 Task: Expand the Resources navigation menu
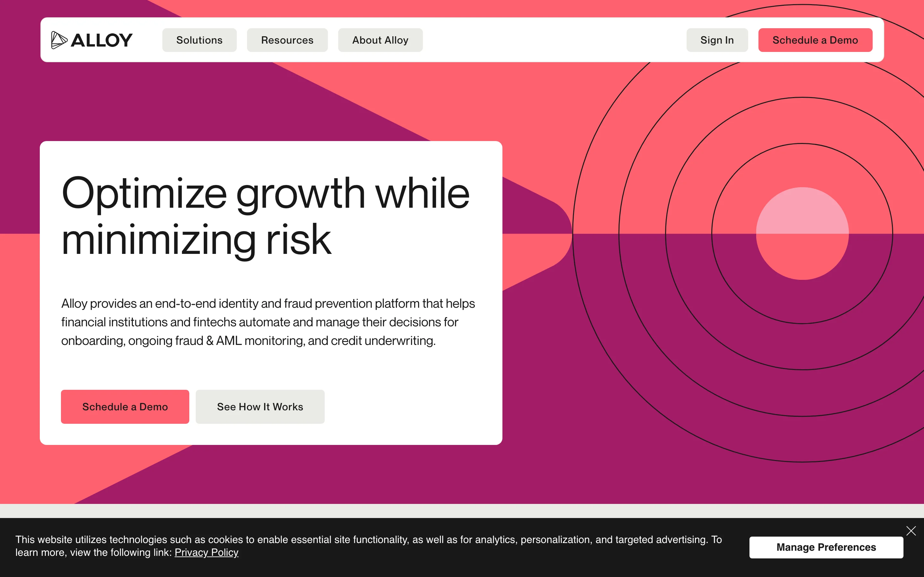click(287, 40)
